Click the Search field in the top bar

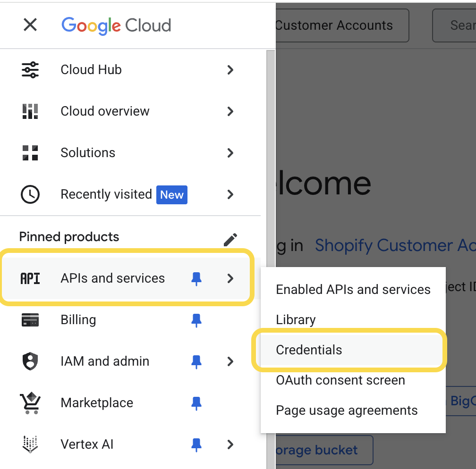[454, 25]
